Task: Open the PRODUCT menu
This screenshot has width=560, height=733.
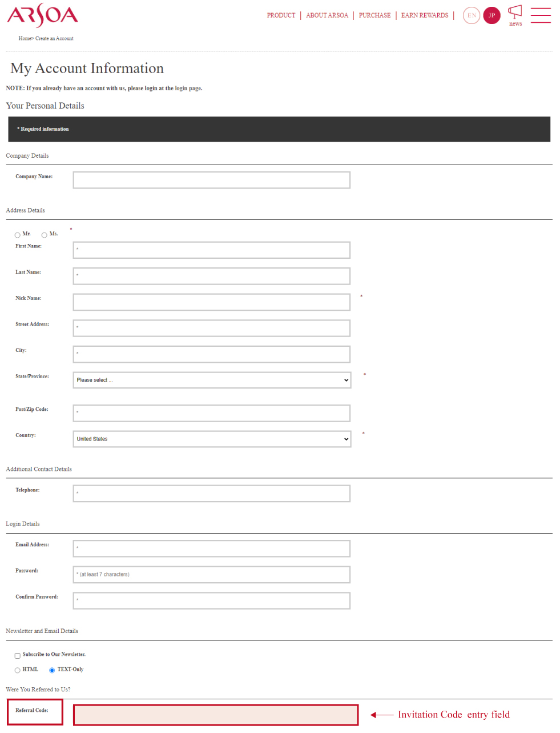Action: click(281, 15)
